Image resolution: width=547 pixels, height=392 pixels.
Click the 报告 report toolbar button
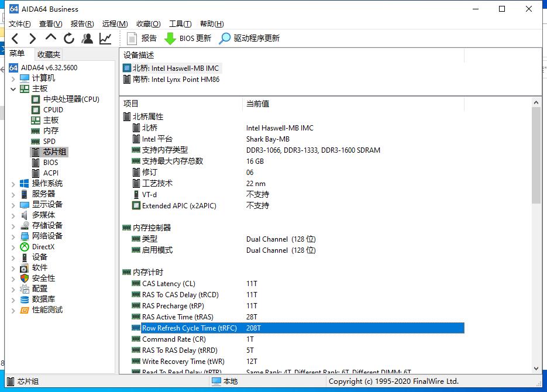pos(142,39)
